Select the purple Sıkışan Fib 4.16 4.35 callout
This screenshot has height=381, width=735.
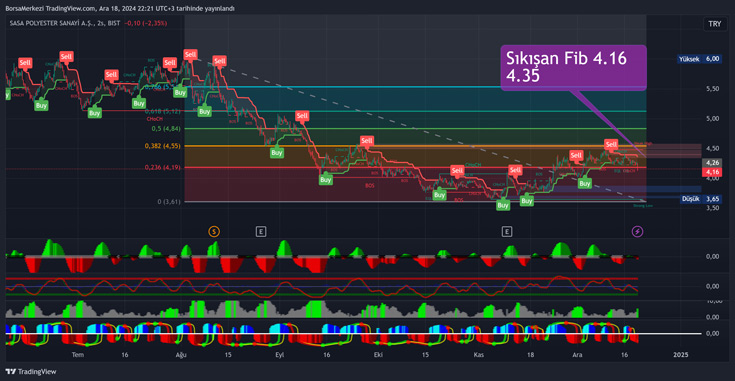(x=573, y=67)
